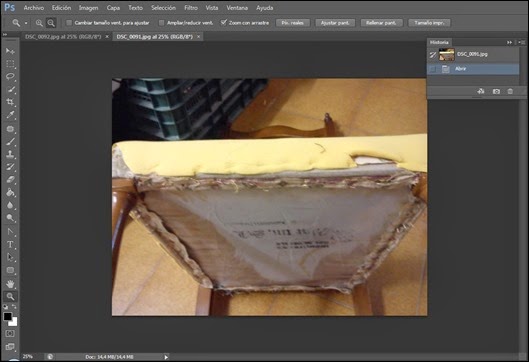Click the Píx. reales button
The width and height of the screenshot is (529, 362).
[x=293, y=23]
